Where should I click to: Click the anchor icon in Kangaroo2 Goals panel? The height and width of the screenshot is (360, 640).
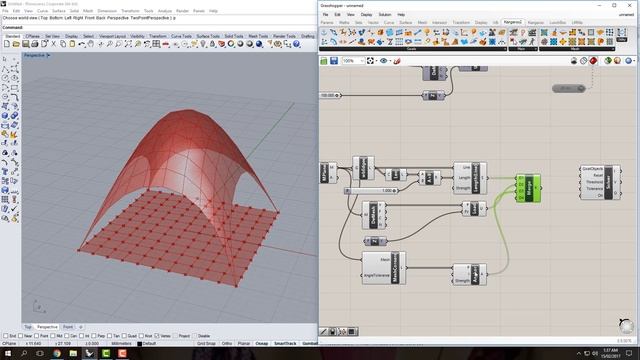324,33
